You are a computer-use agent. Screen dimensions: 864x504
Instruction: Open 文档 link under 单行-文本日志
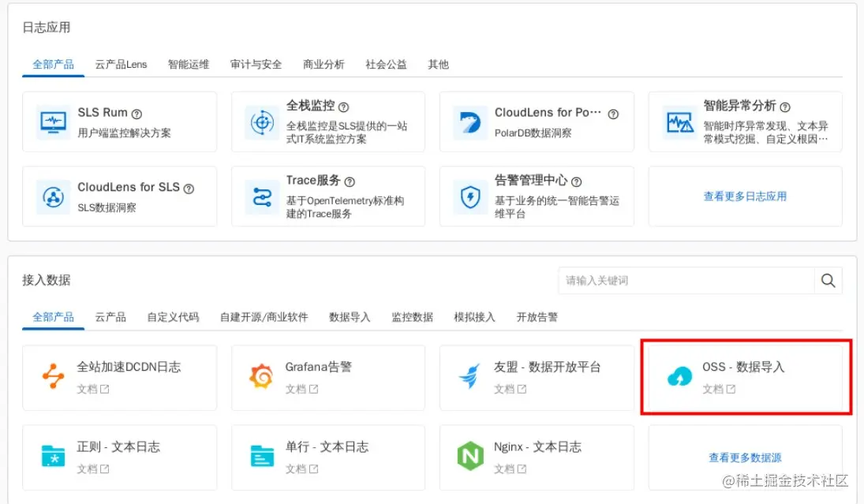[x=301, y=469]
